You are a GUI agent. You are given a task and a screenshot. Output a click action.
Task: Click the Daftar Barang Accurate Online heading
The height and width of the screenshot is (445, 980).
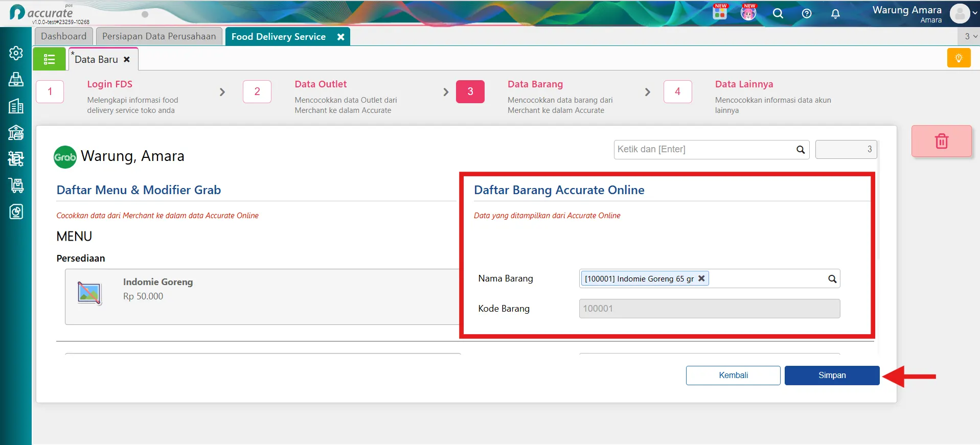[559, 190]
